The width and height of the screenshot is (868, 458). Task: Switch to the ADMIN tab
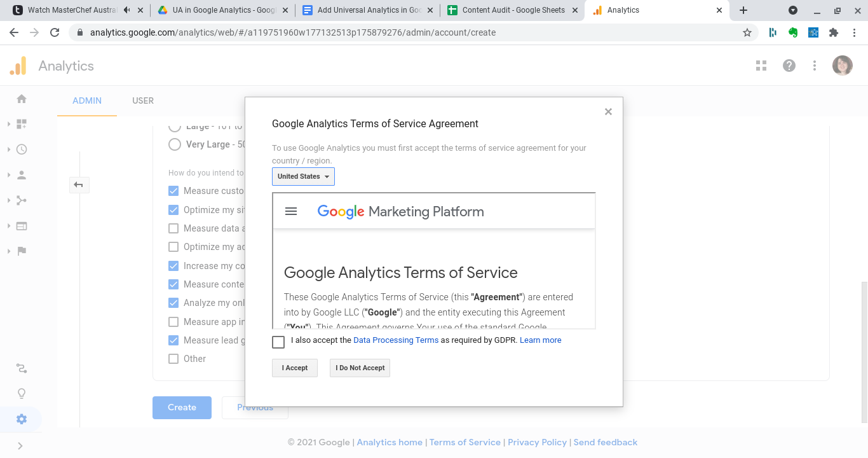[87, 101]
